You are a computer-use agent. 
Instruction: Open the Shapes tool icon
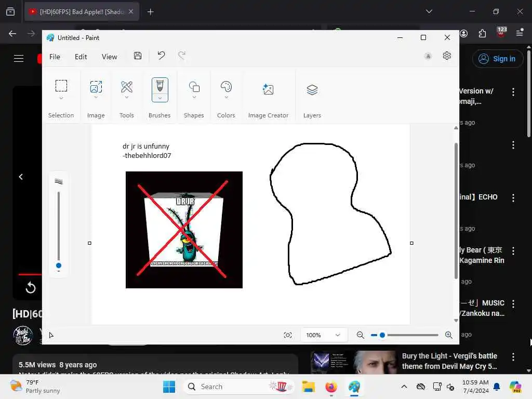(x=194, y=87)
